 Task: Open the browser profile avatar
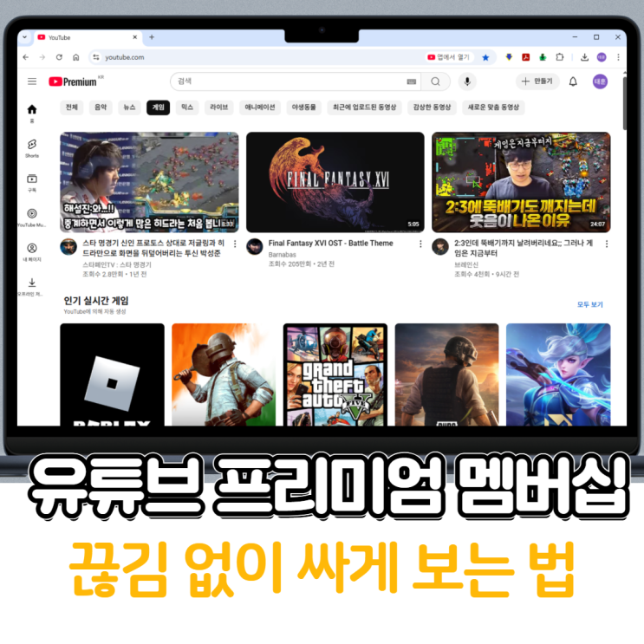point(602,57)
